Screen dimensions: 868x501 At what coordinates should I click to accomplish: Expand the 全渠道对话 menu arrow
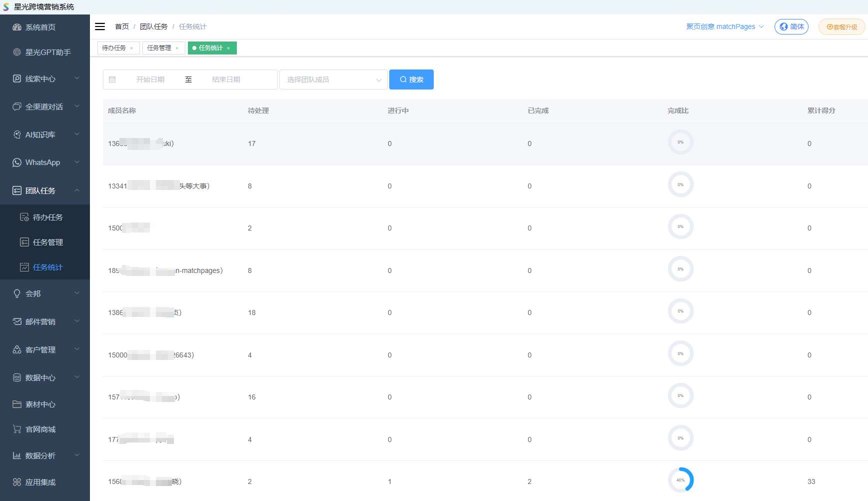click(77, 106)
